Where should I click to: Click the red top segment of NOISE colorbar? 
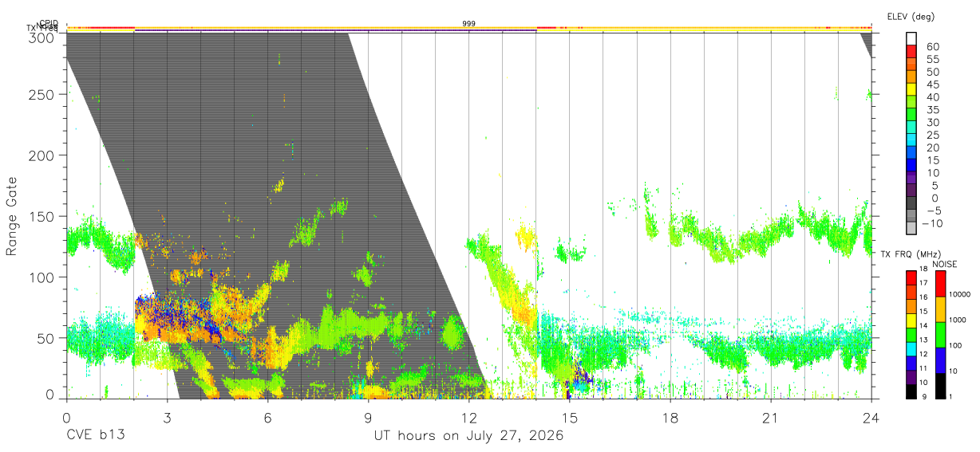point(940,284)
